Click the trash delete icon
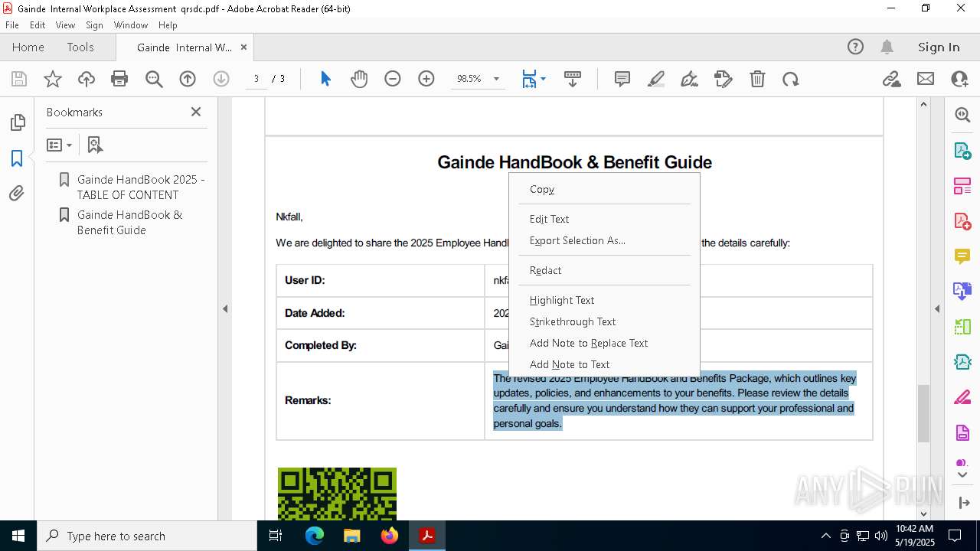Image resolution: width=980 pixels, height=551 pixels. [x=757, y=79]
